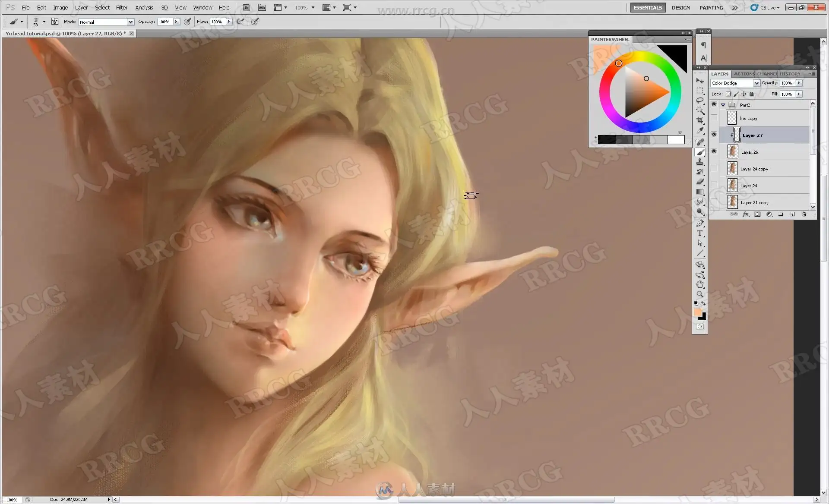
Task: Select the Horizontal Type tool
Action: click(700, 233)
